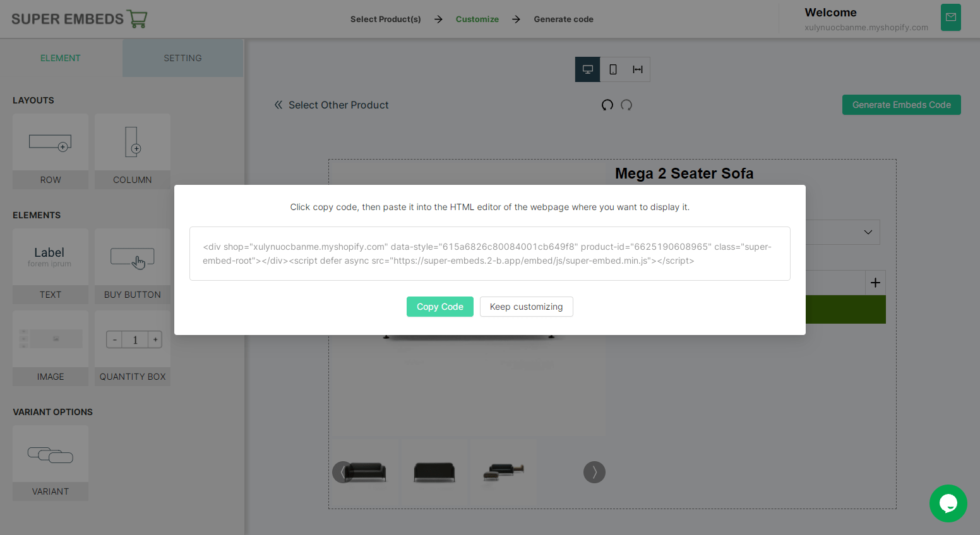Add a Buy Button element
Image resolution: width=980 pixels, height=535 pixels.
[133, 266]
